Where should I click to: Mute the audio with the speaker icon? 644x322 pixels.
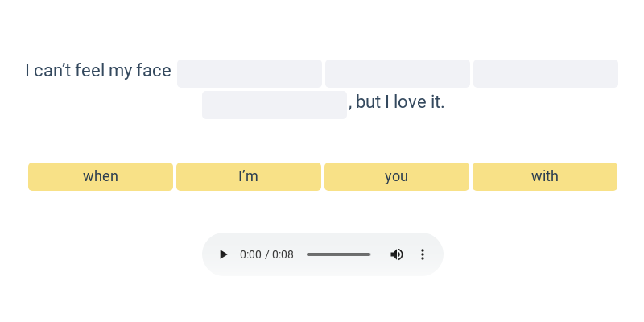[x=397, y=254]
